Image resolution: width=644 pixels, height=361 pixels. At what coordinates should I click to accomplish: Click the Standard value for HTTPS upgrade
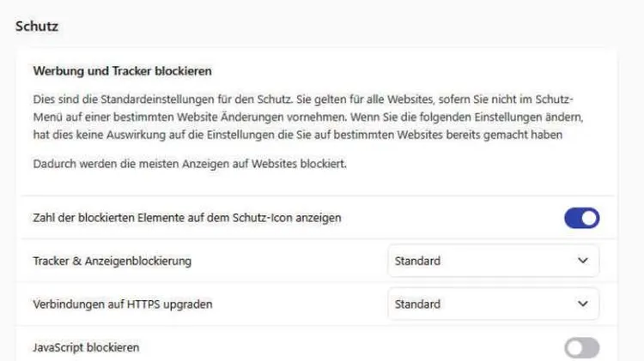[x=417, y=304]
